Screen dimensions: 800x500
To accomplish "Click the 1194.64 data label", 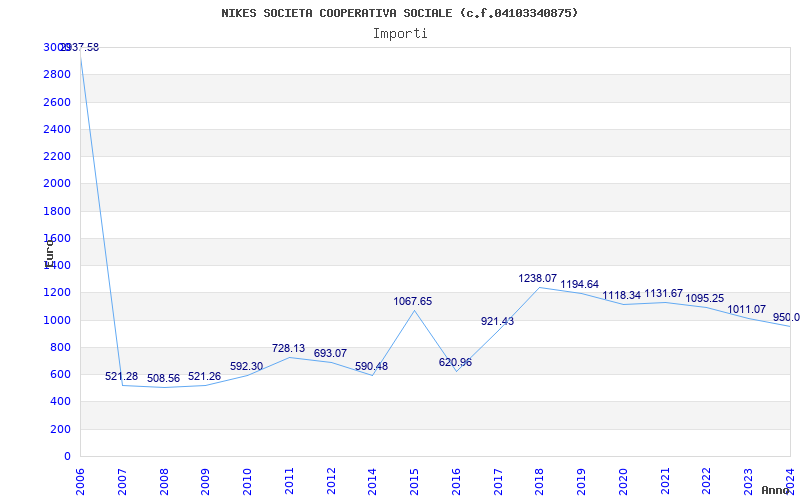I will pos(579,285).
